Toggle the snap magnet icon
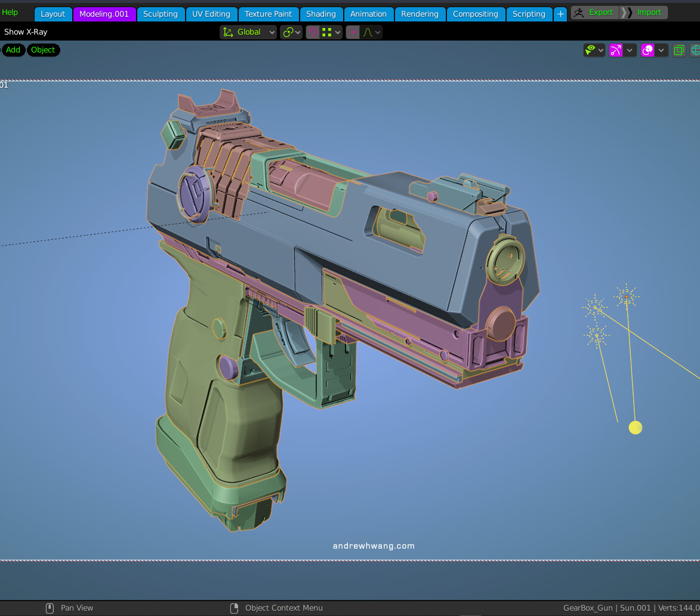Viewport: 700px width, 616px height. (x=313, y=32)
